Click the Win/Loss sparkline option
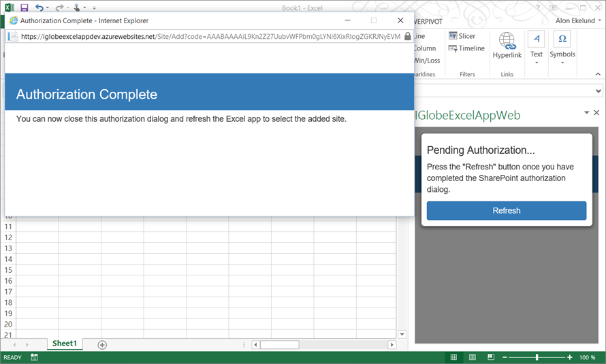606x364 pixels. 427,61
